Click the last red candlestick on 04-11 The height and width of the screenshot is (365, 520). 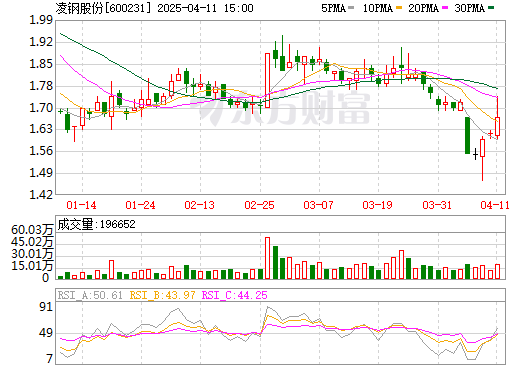click(497, 126)
